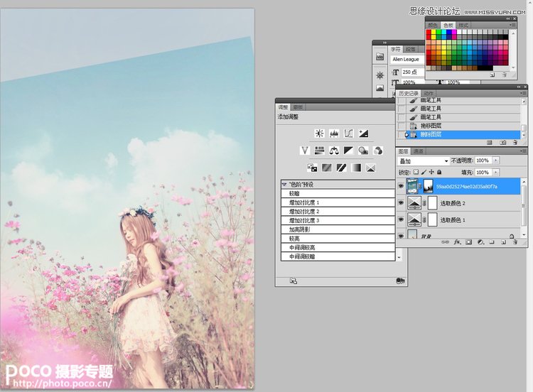Add an Invert adjustment
The image size is (533, 392).
point(312,168)
